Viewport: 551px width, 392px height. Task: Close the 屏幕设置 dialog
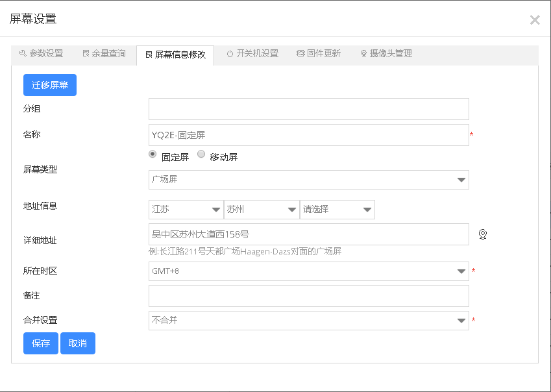[x=535, y=20]
